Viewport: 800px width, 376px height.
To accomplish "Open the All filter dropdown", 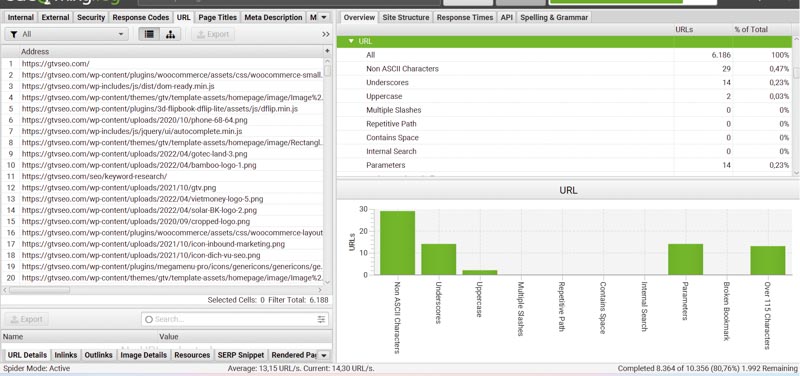I will [66, 34].
